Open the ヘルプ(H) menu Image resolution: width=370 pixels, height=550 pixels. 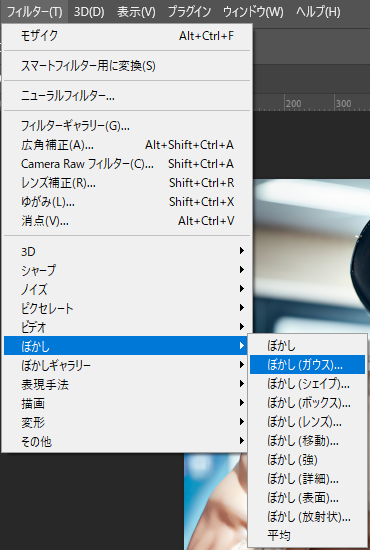pyautogui.click(x=318, y=12)
